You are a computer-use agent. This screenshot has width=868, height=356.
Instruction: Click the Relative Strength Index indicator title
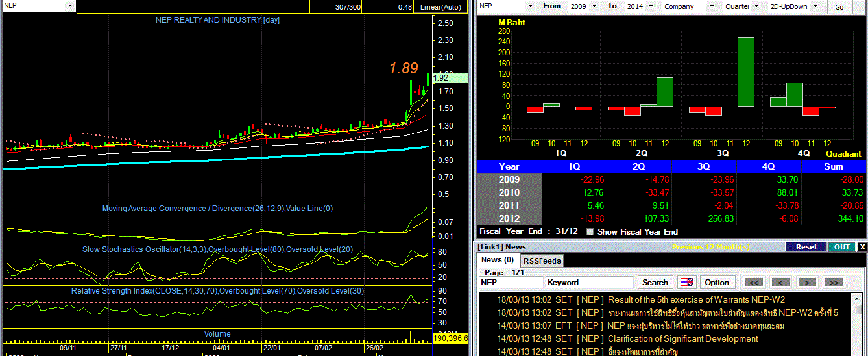[x=217, y=290]
